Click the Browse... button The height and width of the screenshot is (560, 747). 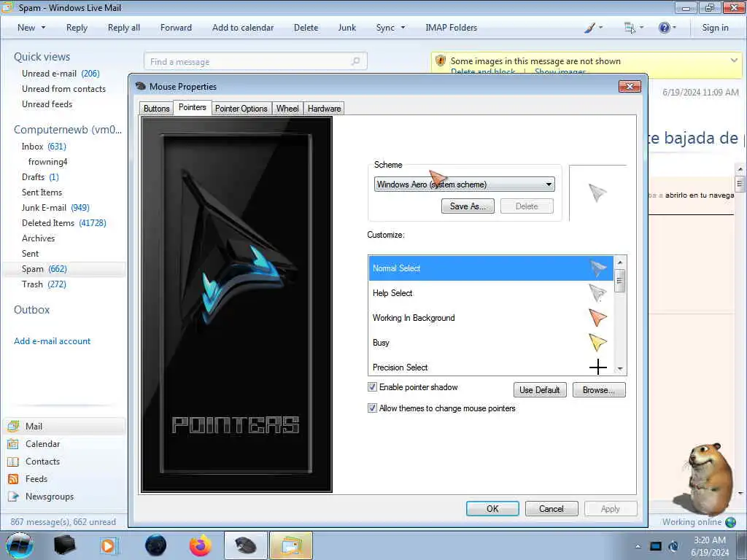[599, 390]
